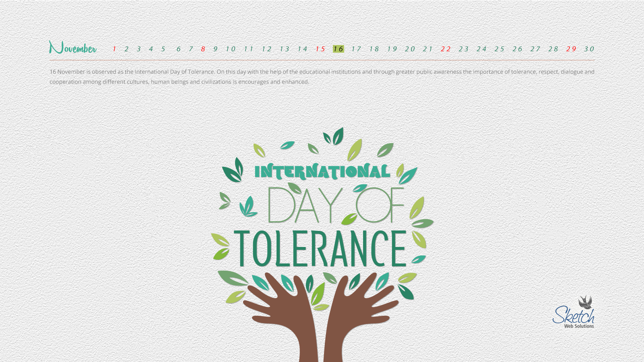Select date 6 in the calendar row

click(x=179, y=49)
